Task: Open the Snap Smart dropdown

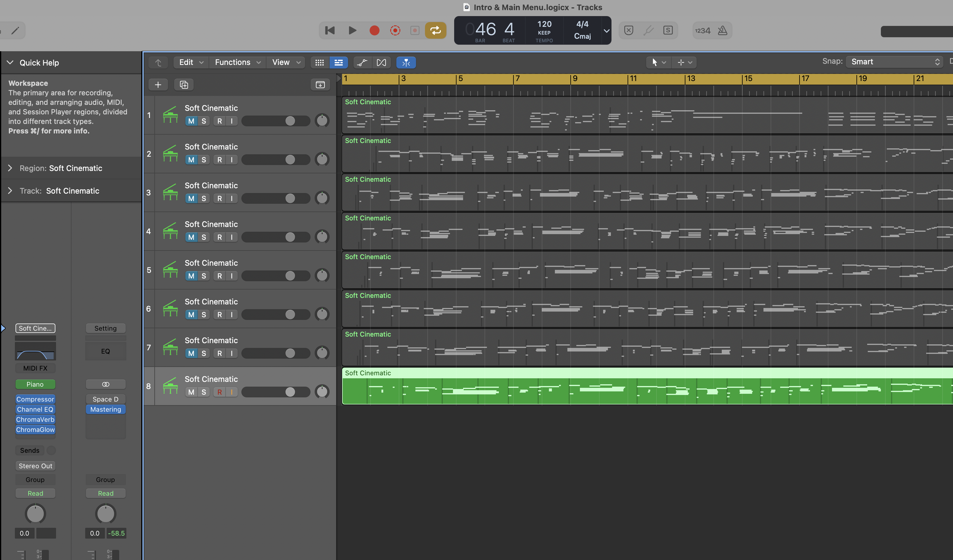Action: pos(894,62)
